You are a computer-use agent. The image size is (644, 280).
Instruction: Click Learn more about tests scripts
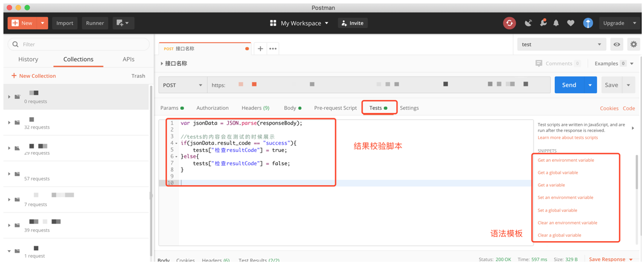click(567, 138)
